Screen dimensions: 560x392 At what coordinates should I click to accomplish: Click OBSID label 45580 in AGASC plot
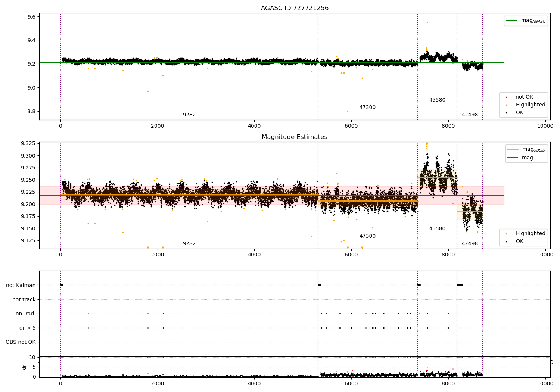tap(437, 100)
